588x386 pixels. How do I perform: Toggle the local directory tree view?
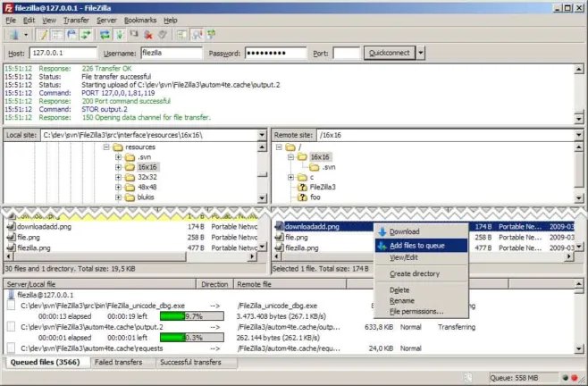coord(57,35)
